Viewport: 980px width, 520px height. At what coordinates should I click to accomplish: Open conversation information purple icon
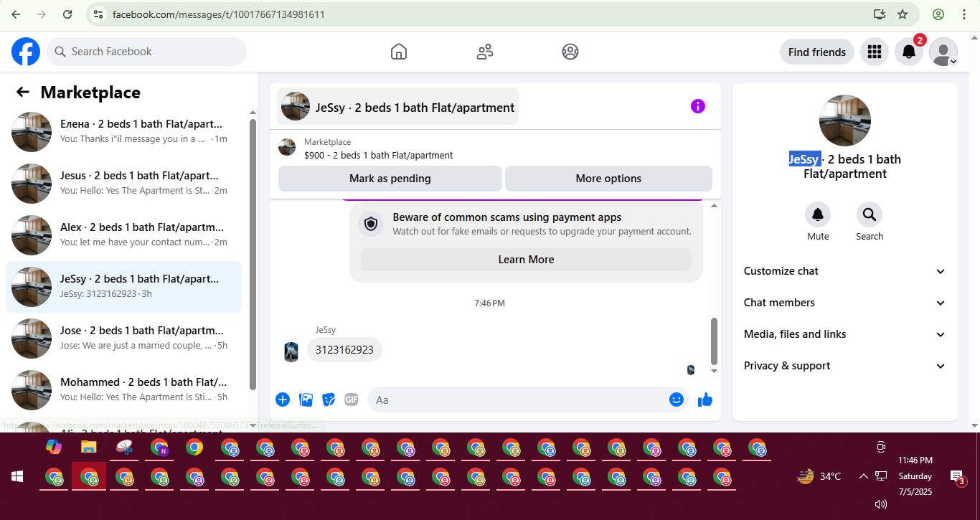(698, 106)
